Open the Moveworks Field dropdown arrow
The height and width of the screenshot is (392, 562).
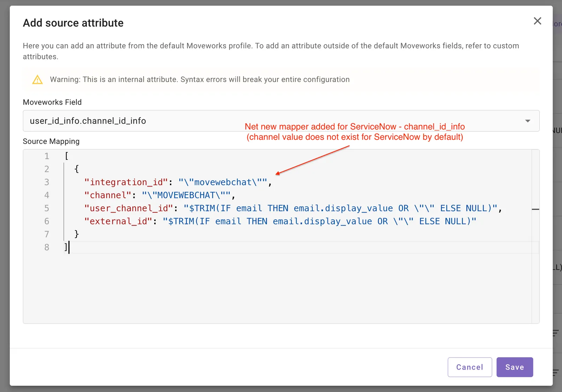click(x=528, y=121)
